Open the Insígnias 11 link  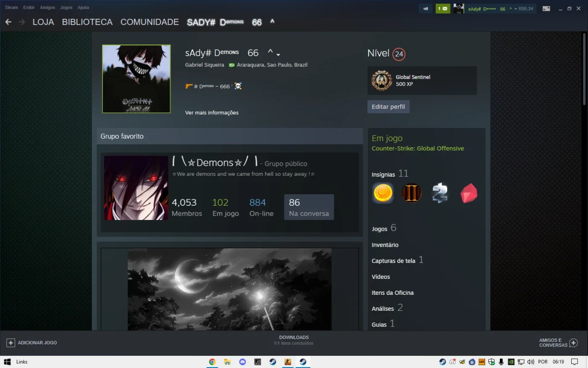(390, 174)
